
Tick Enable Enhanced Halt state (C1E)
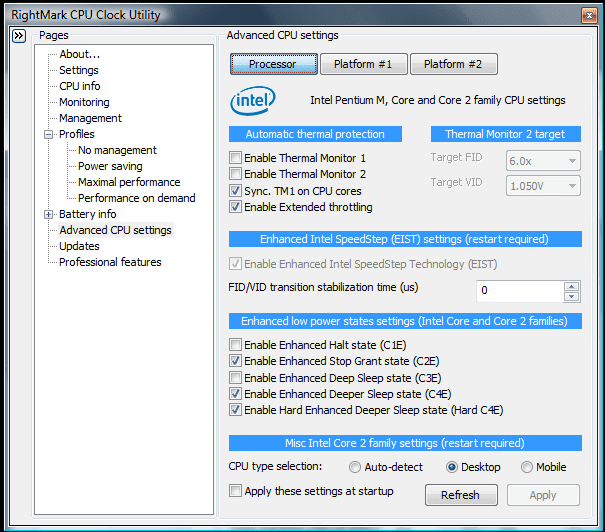(x=235, y=345)
